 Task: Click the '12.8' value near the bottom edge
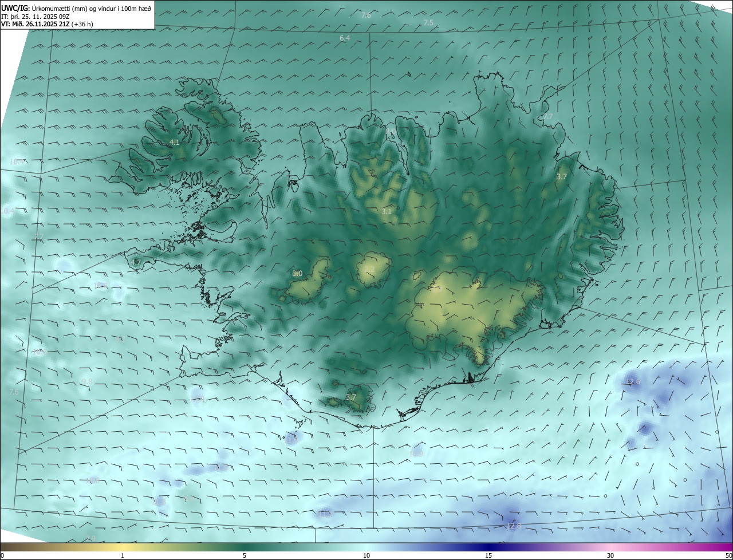514,526
